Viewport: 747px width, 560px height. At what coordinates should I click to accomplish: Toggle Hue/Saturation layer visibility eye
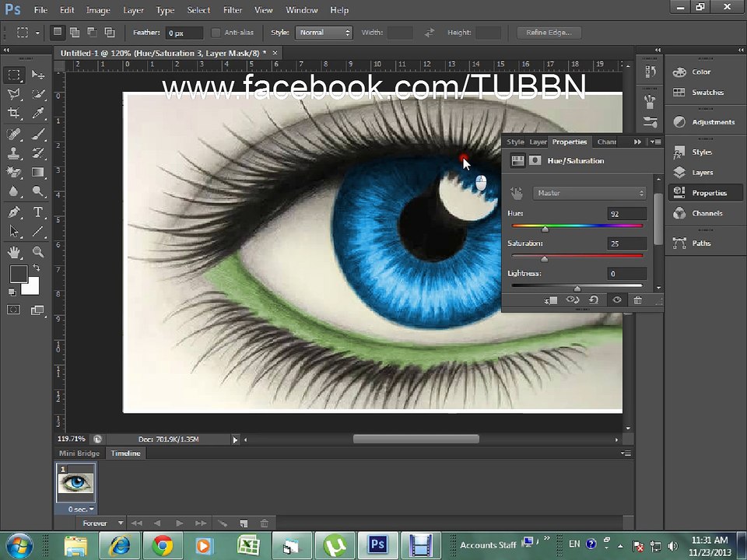[617, 300]
